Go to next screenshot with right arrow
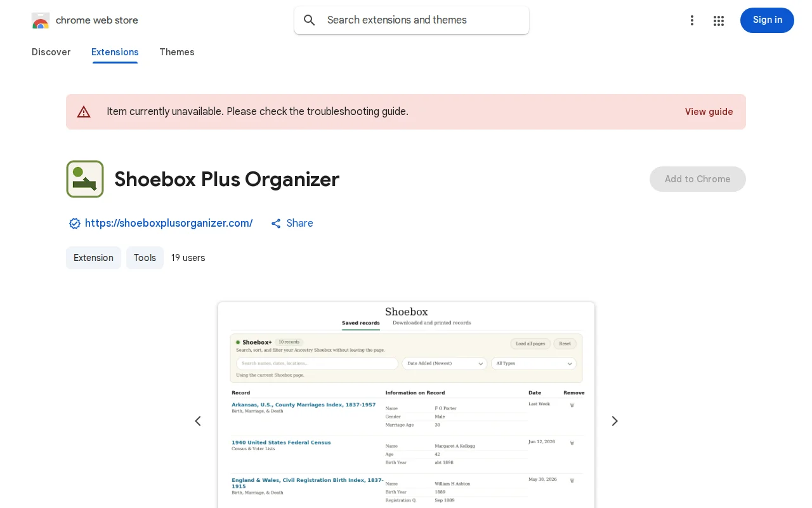 (614, 421)
